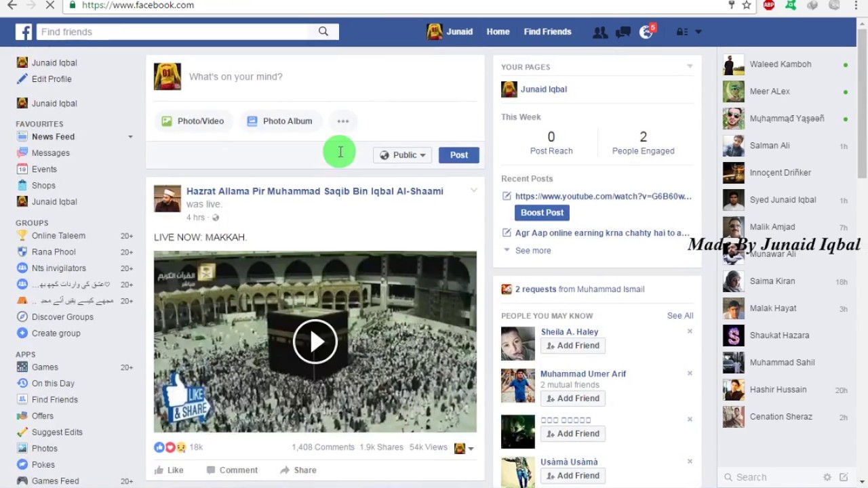Screen dimensions: 868x488
Task: Open friend requests icon in top bar
Action: click(x=599, y=32)
